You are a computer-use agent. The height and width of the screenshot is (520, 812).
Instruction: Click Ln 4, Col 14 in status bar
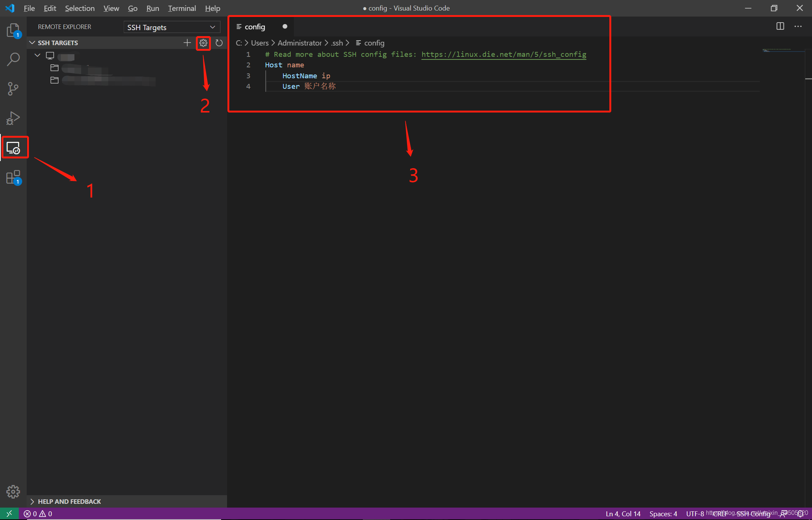(623, 514)
